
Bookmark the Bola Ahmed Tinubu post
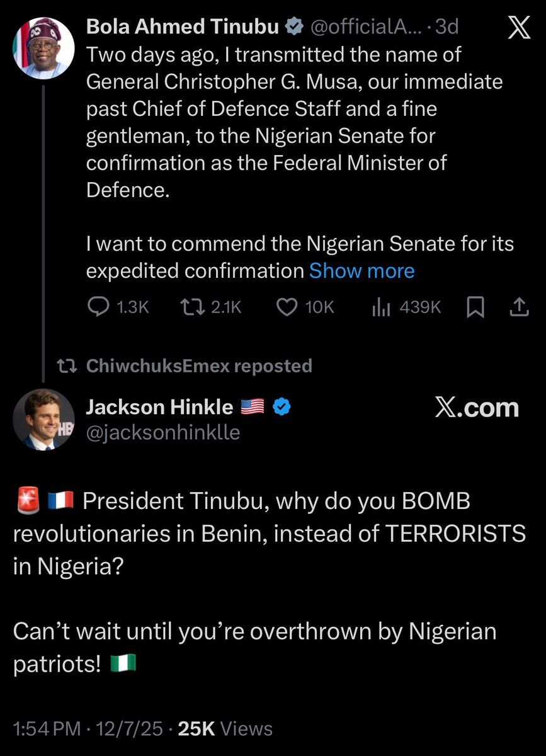coord(476,307)
